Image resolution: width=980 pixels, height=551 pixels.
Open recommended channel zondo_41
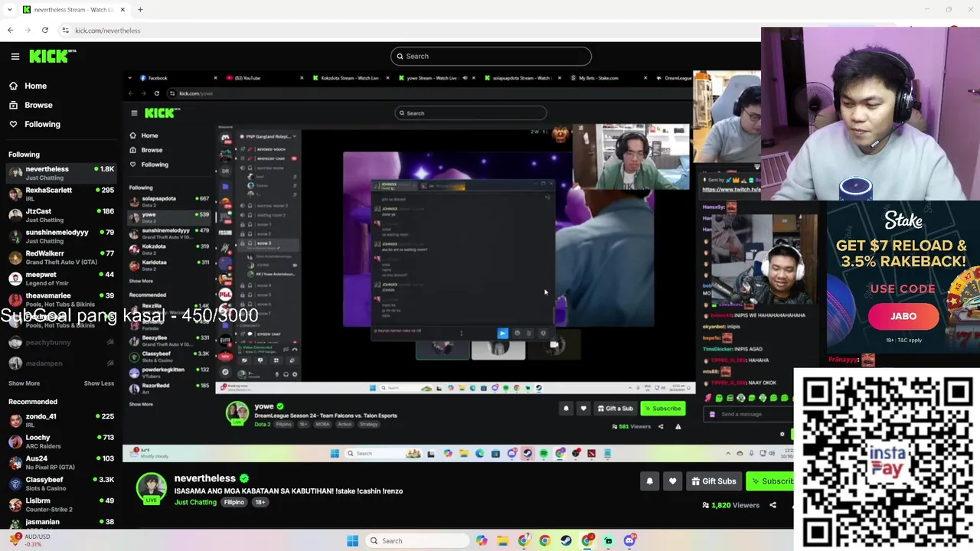pos(61,420)
